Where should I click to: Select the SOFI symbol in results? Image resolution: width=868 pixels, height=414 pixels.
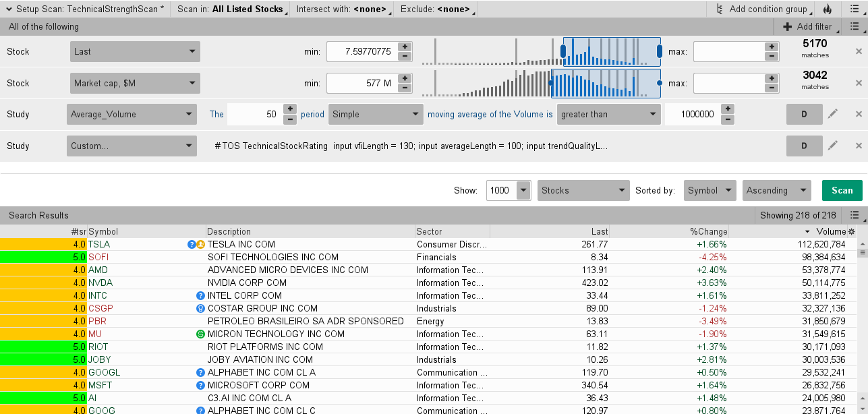click(98, 257)
